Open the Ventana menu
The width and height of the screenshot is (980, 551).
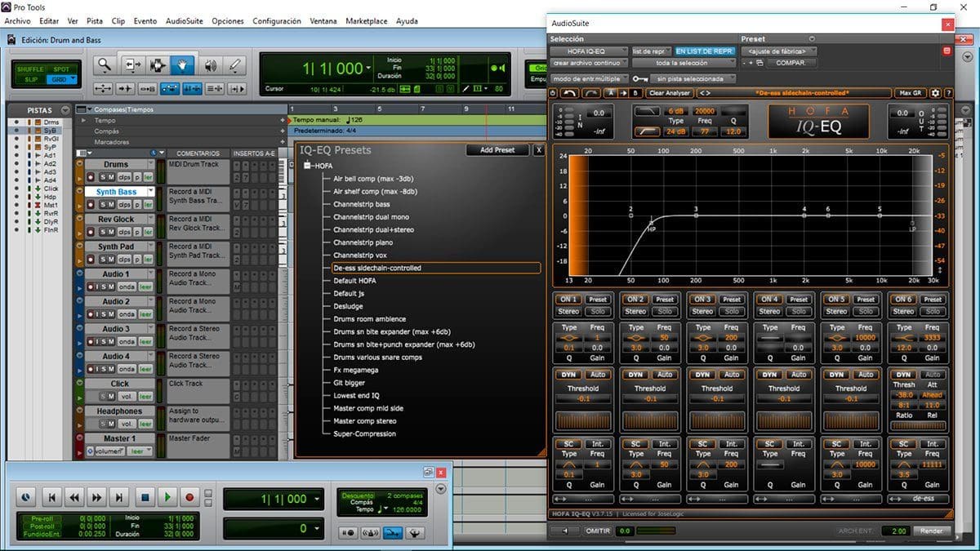click(x=324, y=21)
